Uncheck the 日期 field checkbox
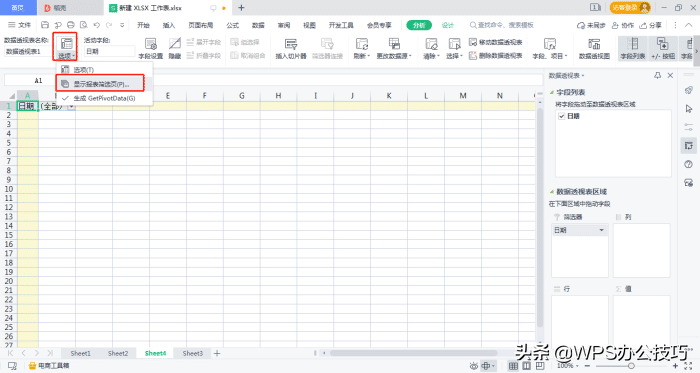Image resolution: width=700 pixels, height=373 pixels. click(562, 116)
